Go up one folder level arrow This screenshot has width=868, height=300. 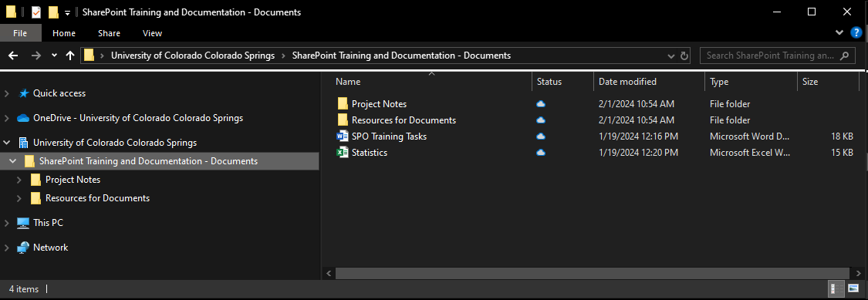(69, 56)
